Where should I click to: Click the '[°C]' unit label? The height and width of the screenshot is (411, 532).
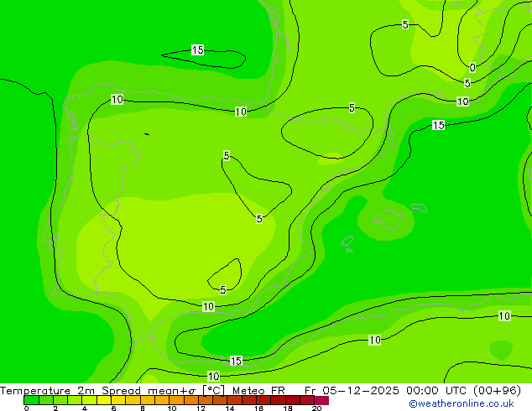[214, 391]
